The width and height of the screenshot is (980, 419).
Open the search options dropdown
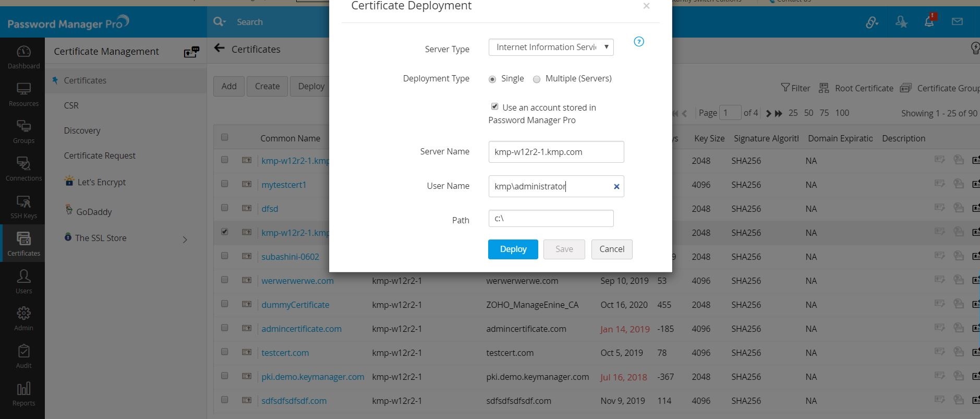tap(220, 22)
